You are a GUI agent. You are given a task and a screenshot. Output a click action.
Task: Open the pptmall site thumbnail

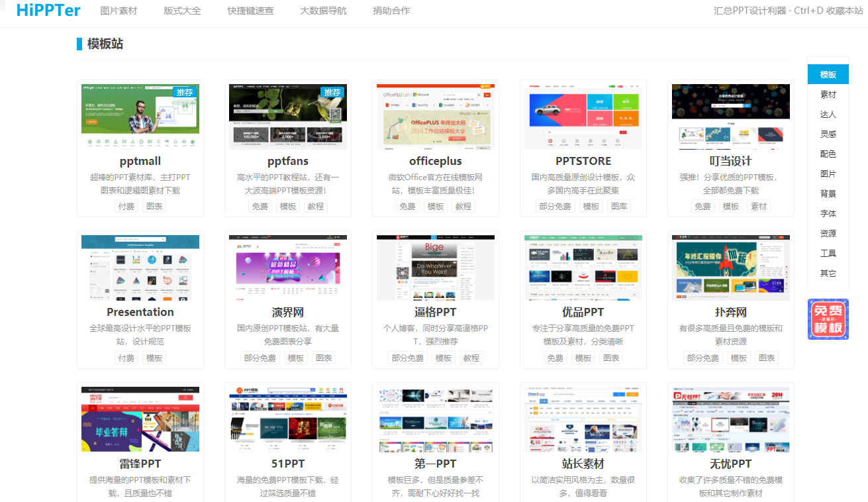140,117
